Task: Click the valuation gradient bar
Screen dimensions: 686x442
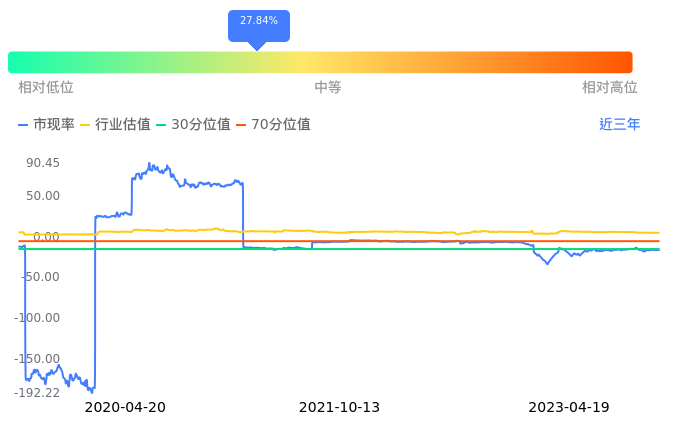Action: click(320, 62)
